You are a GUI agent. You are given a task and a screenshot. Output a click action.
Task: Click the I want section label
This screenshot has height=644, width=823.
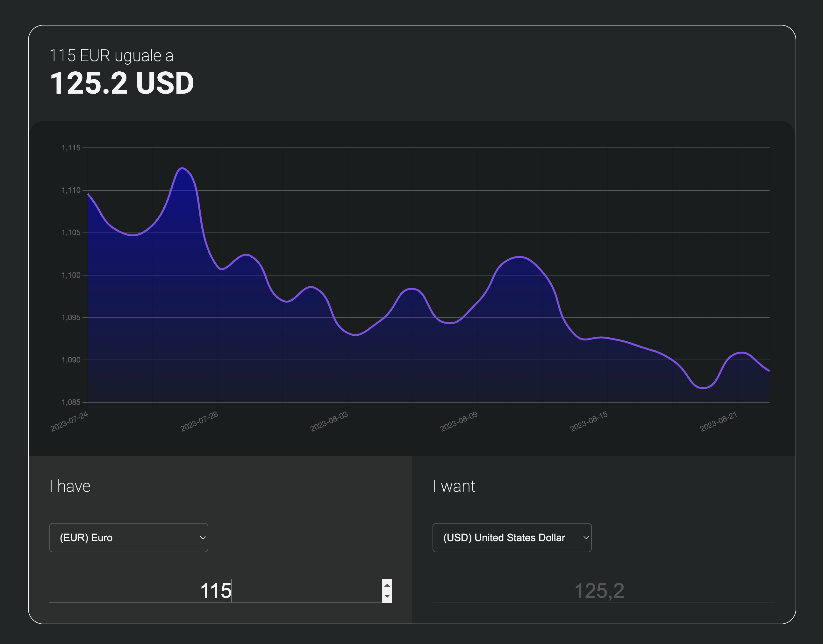pos(454,486)
